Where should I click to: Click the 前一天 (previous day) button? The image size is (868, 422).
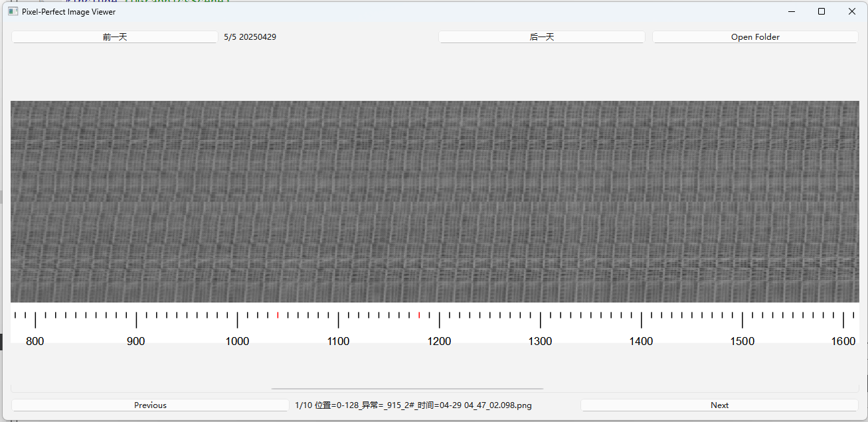click(x=115, y=37)
